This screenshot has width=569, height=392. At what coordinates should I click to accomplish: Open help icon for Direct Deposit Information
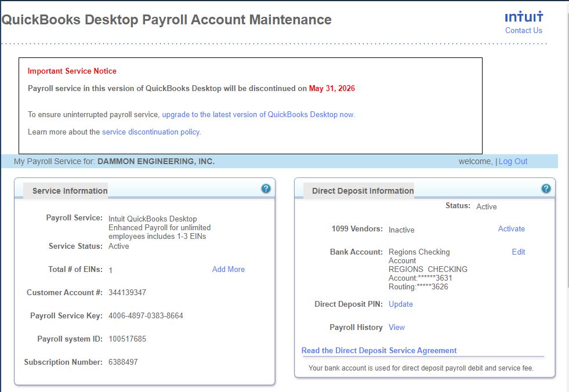click(545, 188)
